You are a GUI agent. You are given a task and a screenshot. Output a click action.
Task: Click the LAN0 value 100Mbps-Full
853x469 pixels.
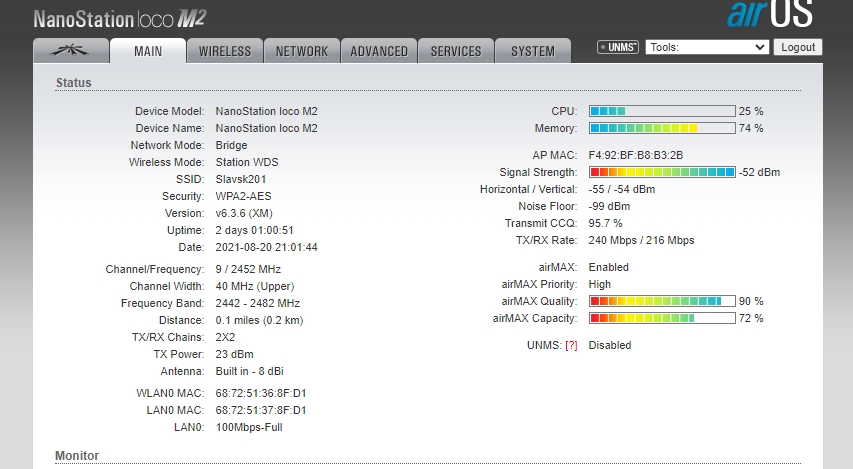pos(249,427)
